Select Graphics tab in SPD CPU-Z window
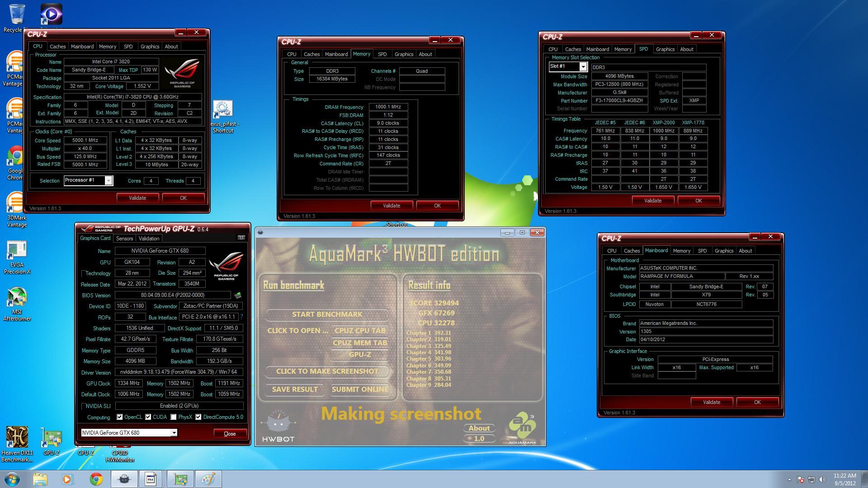Image resolution: width=868 pixels, height=488 pixels. 665,49
